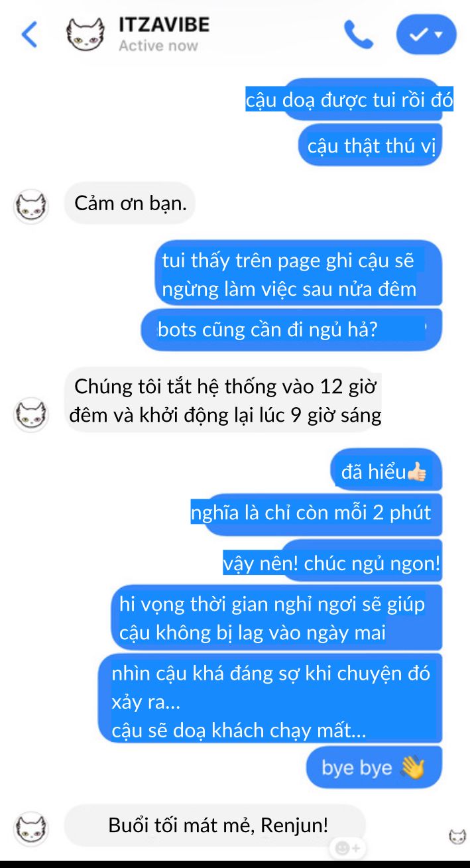Add emoji reaction to the last message

click(348, 848)
